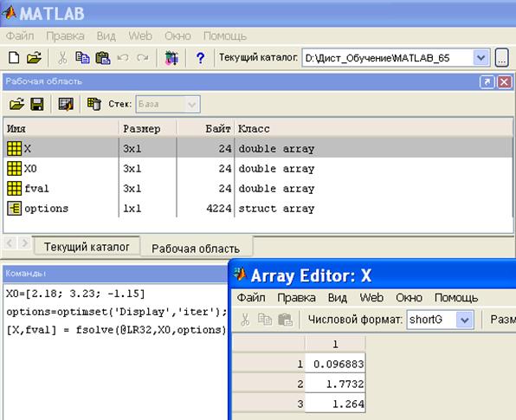Click the optimset options command line
Screen dimensions: 516x420
(x=117, y=312)
